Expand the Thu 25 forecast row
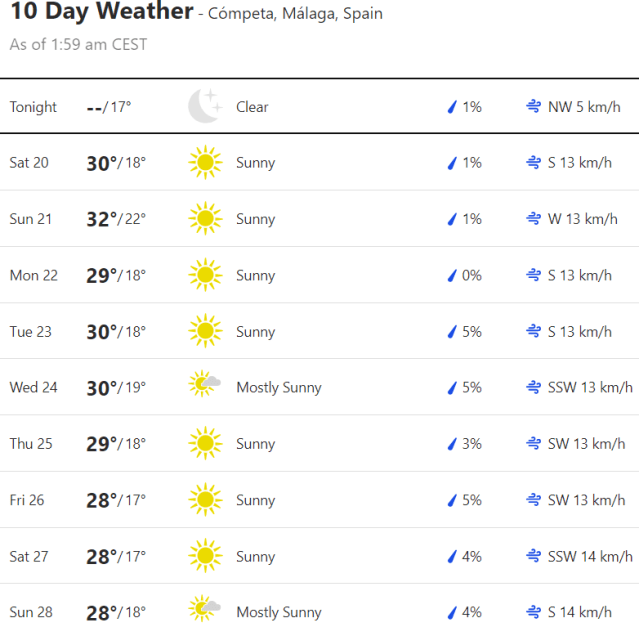Image resolution: width=639 pixels, height=627 pixels. pyautogui.click(x=320, y=443)
